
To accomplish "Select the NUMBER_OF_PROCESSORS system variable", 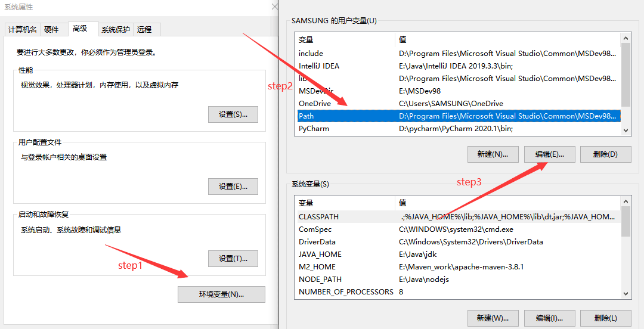I will coord(459,291).
